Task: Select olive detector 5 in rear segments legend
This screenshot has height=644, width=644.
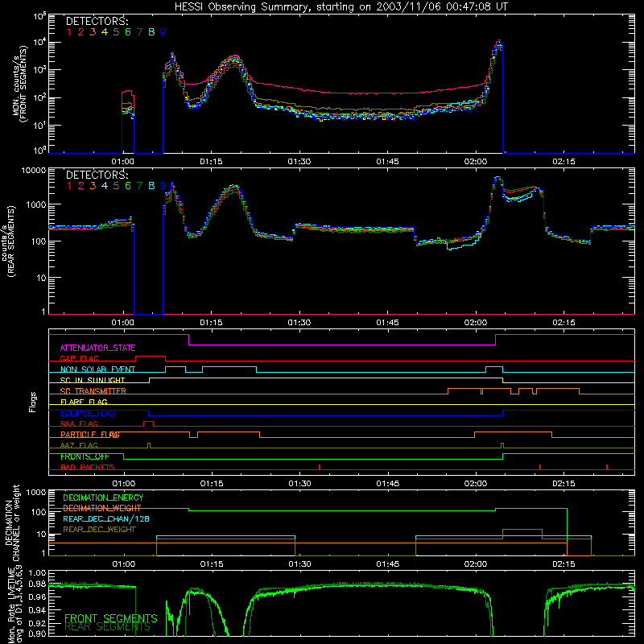Action: click(x=116, y=186)
